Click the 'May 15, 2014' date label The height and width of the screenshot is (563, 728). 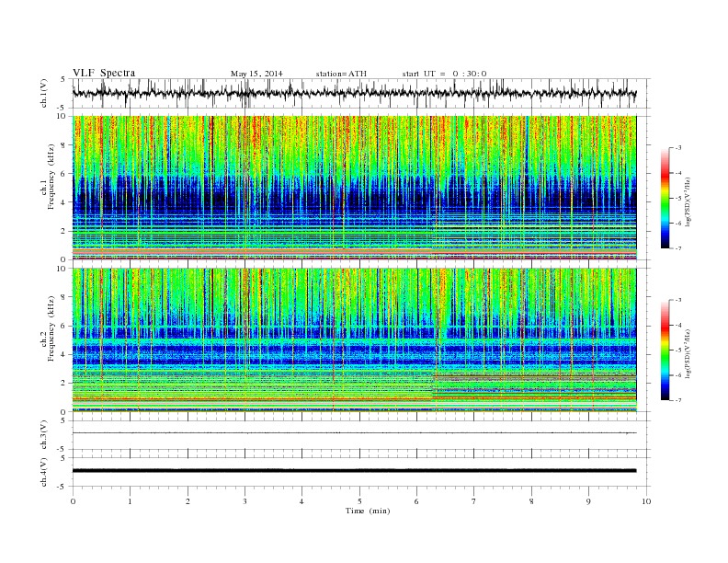(256, 74)
